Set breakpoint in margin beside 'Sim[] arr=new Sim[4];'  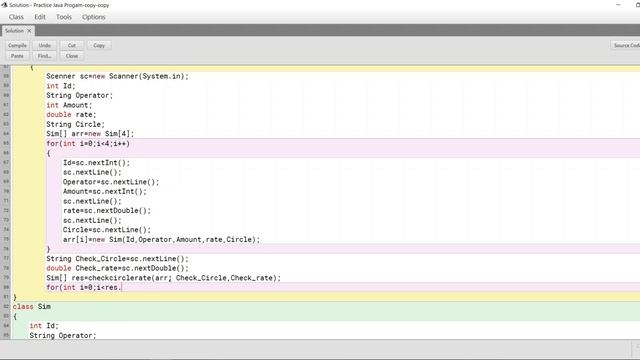[x=6, y=134]
